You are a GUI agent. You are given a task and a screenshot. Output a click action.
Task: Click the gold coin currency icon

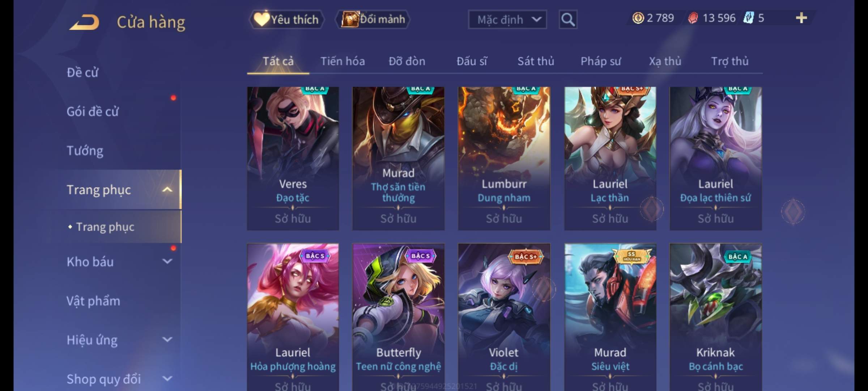click(638, 18)
